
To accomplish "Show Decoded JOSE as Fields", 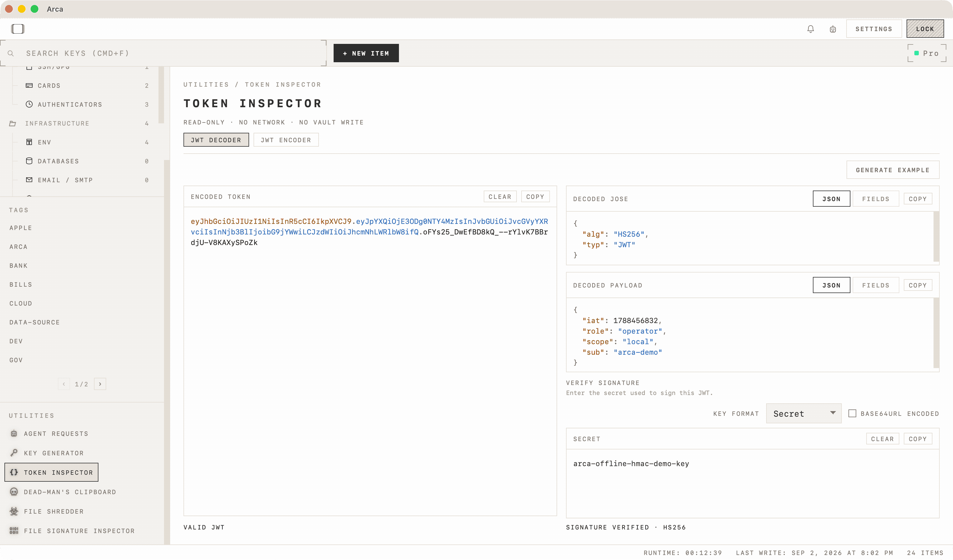I will pos(875,199).
